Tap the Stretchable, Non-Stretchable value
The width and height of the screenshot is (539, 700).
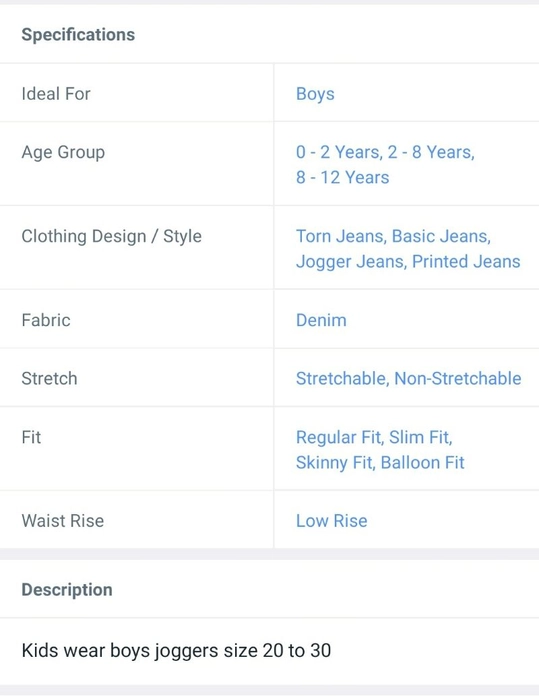[x=409, y=379]
